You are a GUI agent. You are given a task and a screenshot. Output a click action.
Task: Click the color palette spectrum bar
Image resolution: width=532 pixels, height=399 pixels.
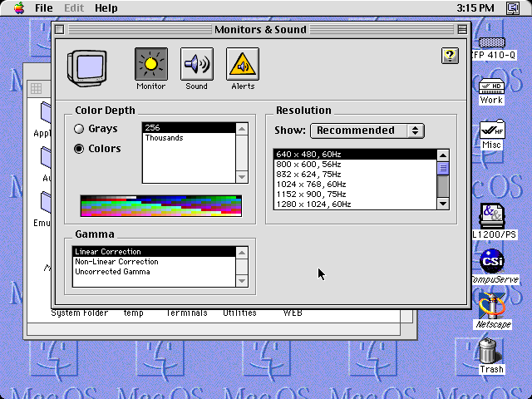[x=160, y=205]
